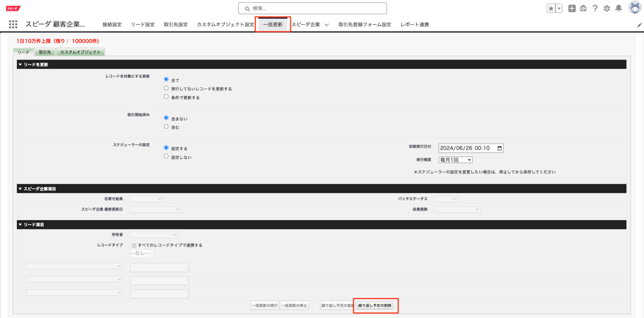
Task: Choose 設定しない for the scheduler
Action: [166, 157]
